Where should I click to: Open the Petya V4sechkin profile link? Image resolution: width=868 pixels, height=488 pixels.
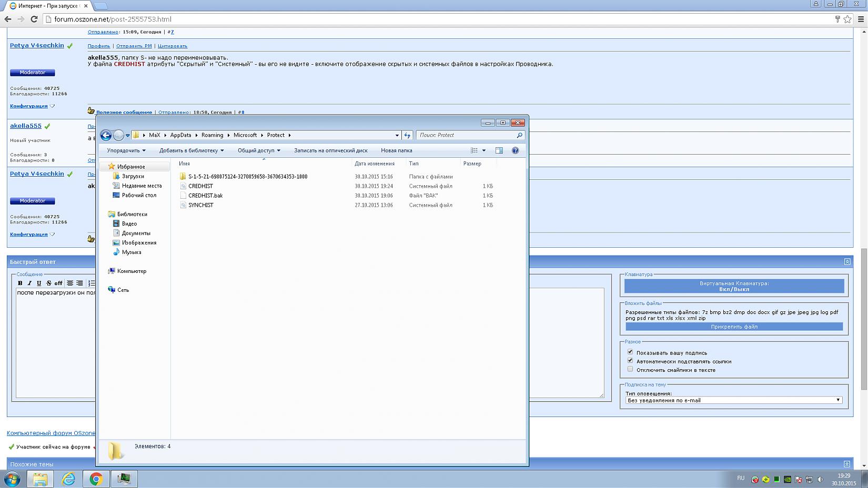pos(37,45)
